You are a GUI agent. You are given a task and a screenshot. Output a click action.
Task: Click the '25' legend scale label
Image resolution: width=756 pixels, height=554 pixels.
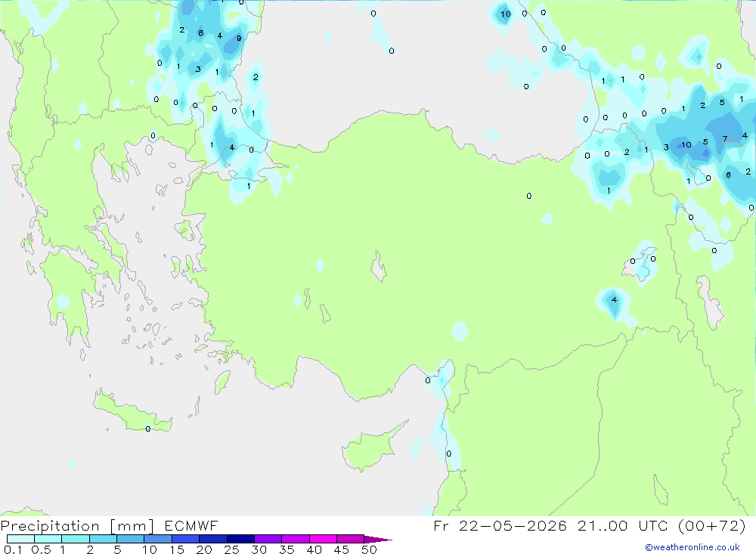[x=232, y=549]
